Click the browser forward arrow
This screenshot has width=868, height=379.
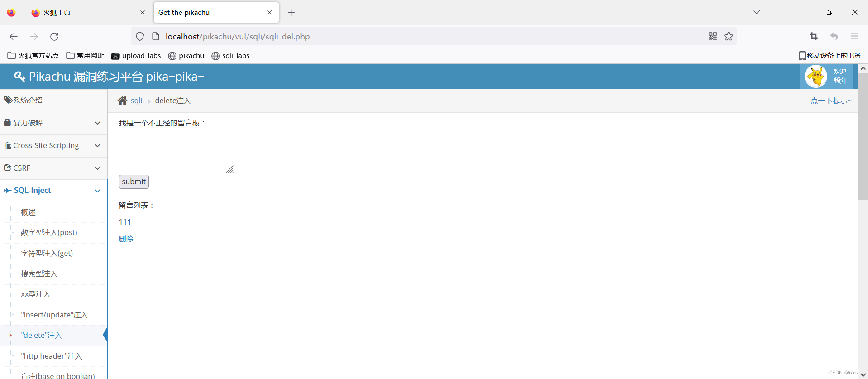click(34, 37)
